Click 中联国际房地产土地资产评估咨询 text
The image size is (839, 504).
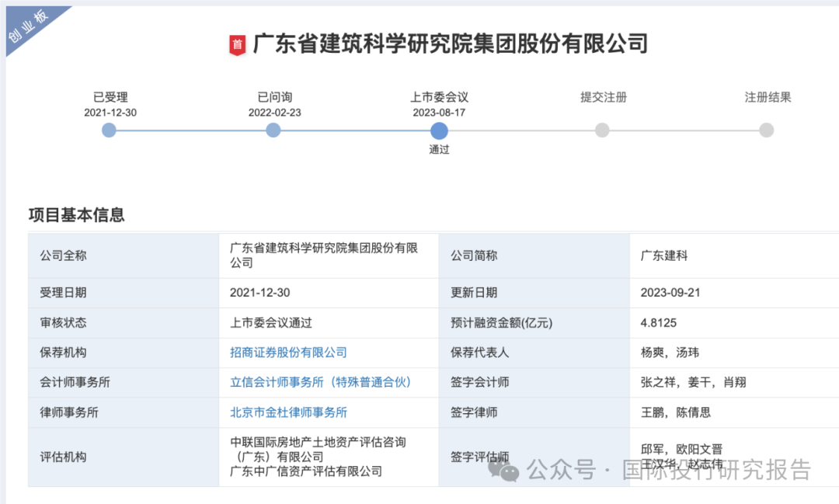[x=318, y=443]
